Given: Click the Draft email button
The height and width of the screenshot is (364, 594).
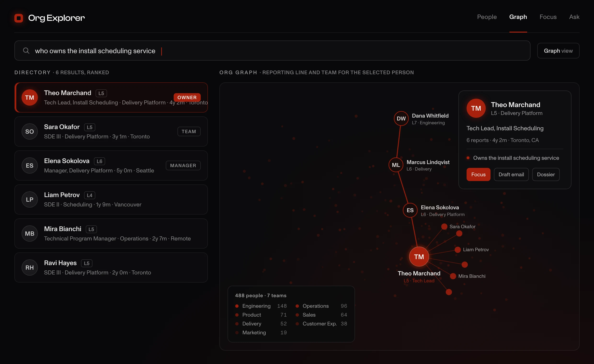Looking at the screenshot, I should pos(511,174).
